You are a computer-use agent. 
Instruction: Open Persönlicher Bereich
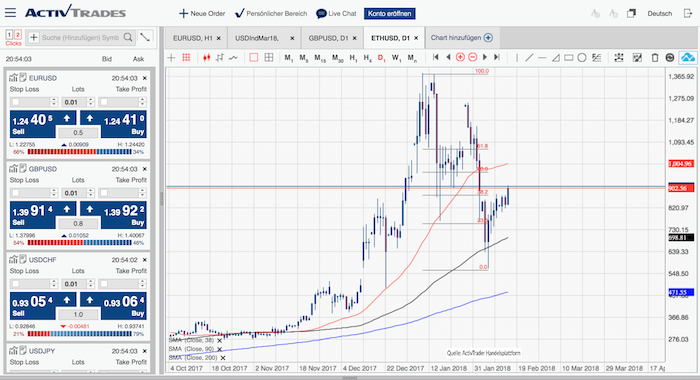pos(271,13)
